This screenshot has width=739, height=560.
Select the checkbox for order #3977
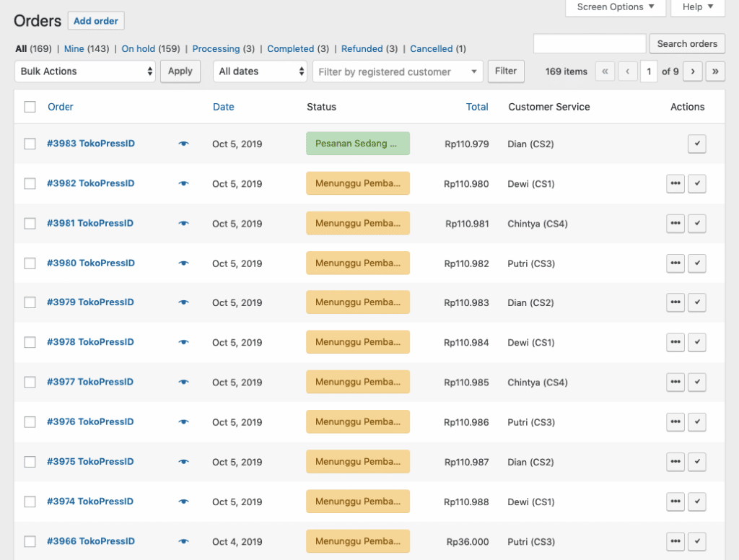30,382
